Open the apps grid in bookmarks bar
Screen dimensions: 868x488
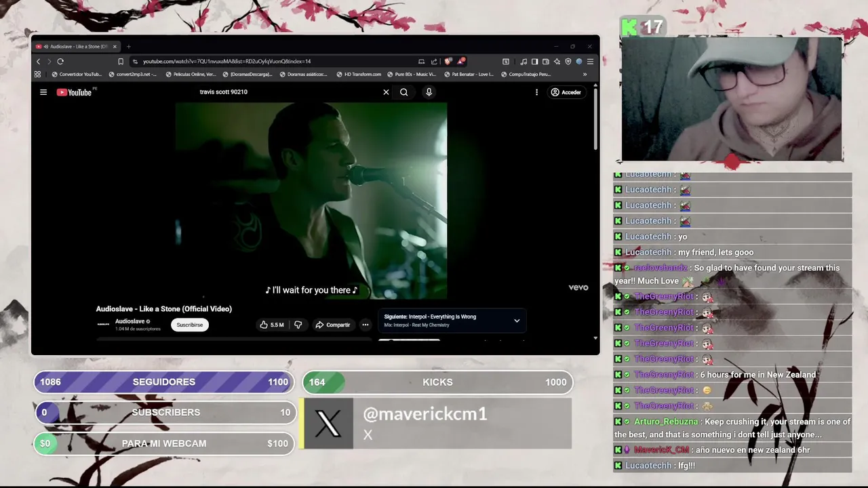(x=38, y=75)
